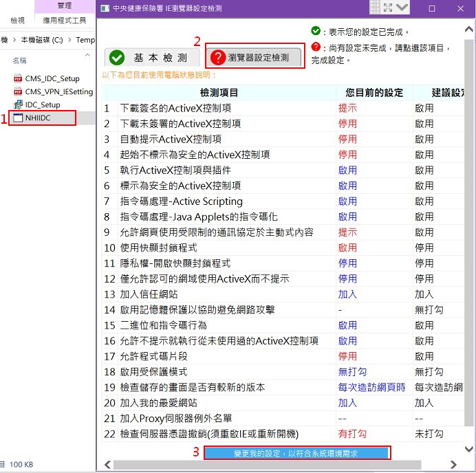Open the 應用程式工具 ribbon tab
The image size is (476, 473).
coord(65,21)
